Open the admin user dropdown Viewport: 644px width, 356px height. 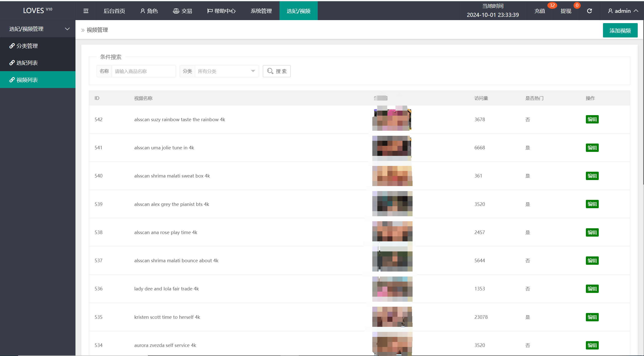(623, 11)
